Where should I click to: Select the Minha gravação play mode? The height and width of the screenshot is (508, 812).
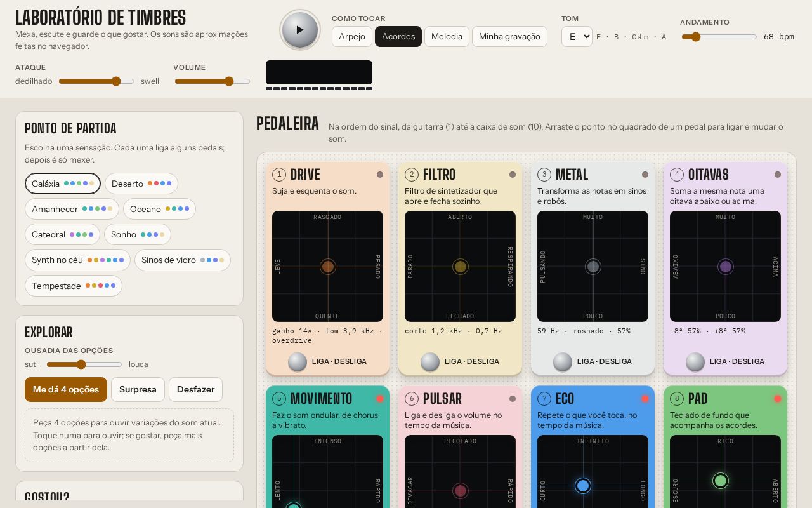[509, 36]
